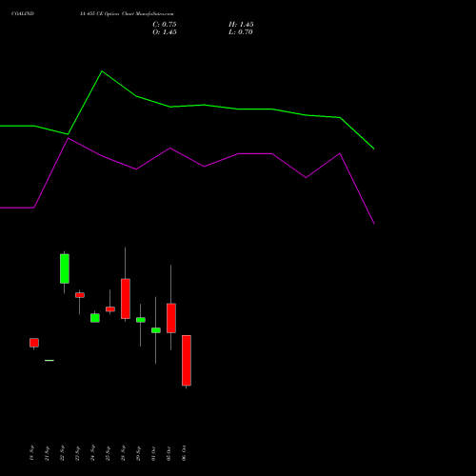Click the 29 Sep date label
This screenshot has height=476, width=476.
point(138,453)
